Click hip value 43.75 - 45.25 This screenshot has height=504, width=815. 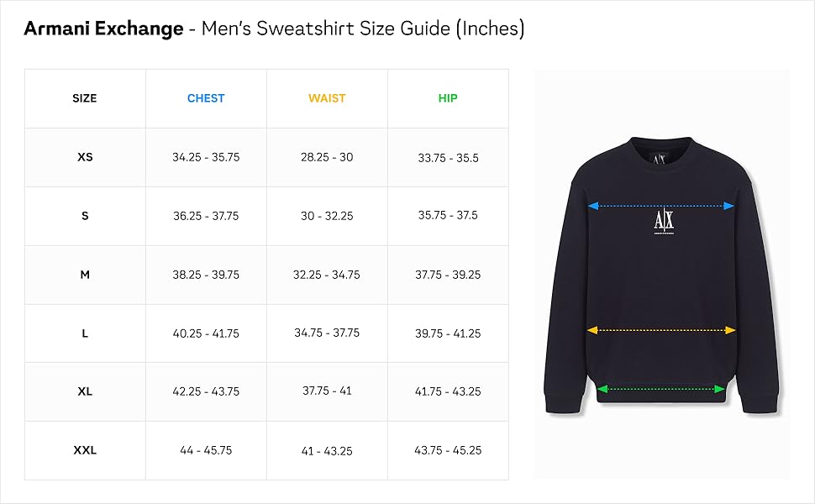(x=448, y=450)
